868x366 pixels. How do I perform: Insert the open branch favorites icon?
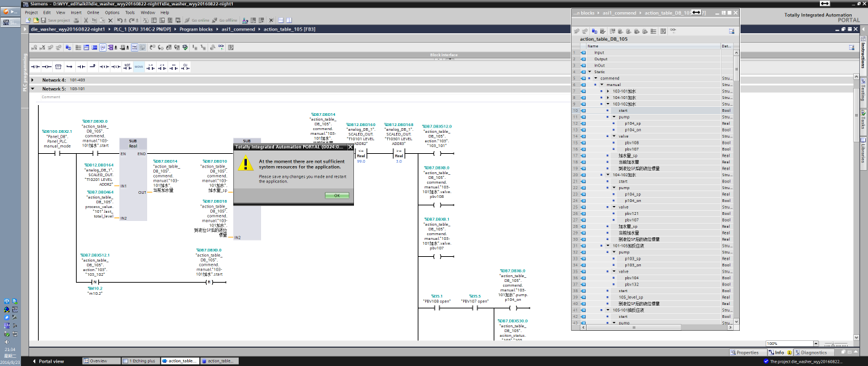[x=70, y=66]
